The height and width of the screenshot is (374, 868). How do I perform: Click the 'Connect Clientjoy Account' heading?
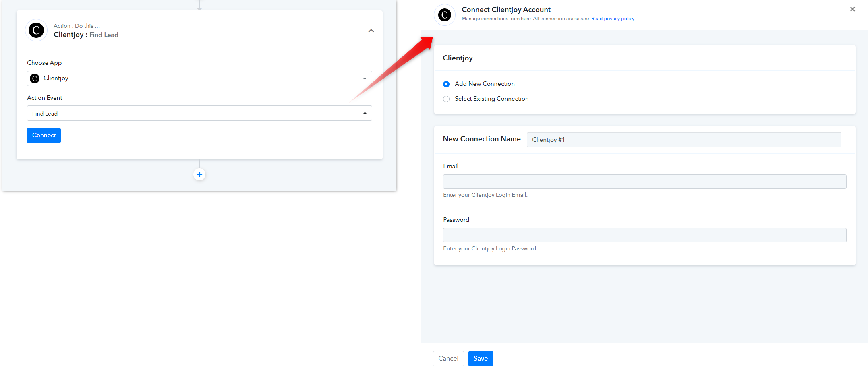(x=506, y=10)
